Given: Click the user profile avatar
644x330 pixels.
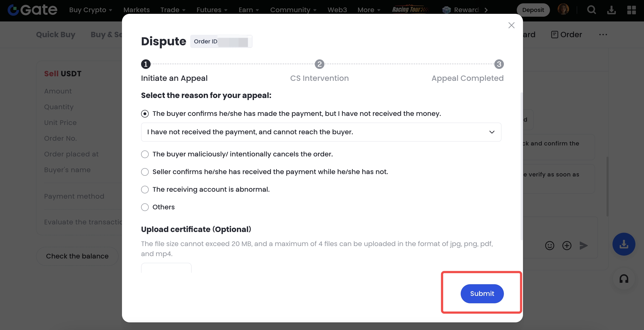Looking at the screenshot, I should [x=563, y=10].
